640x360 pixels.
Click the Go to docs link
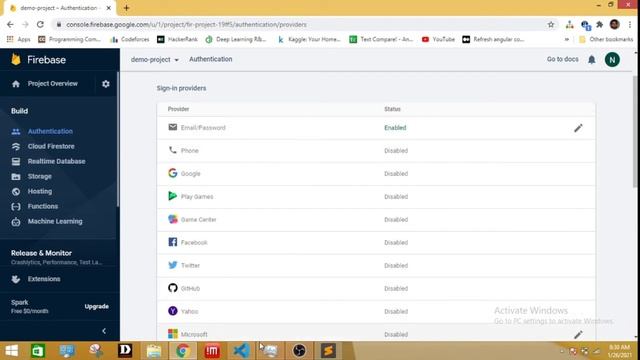(562, 59)
